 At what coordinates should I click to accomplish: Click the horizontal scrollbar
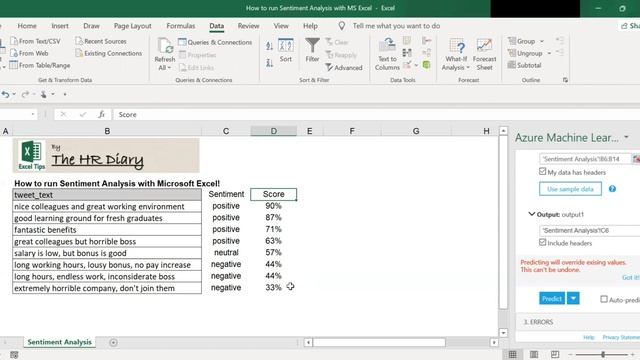point(379,342)
